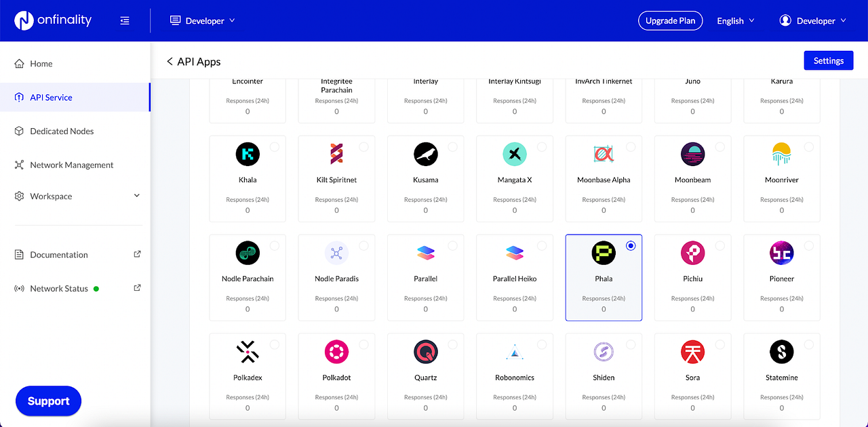Select the Nodle Parachain radio button

275,245
